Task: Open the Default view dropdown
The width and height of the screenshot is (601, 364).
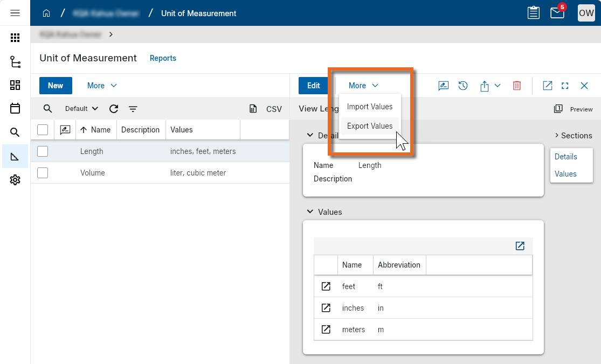Action: (81, 109)
